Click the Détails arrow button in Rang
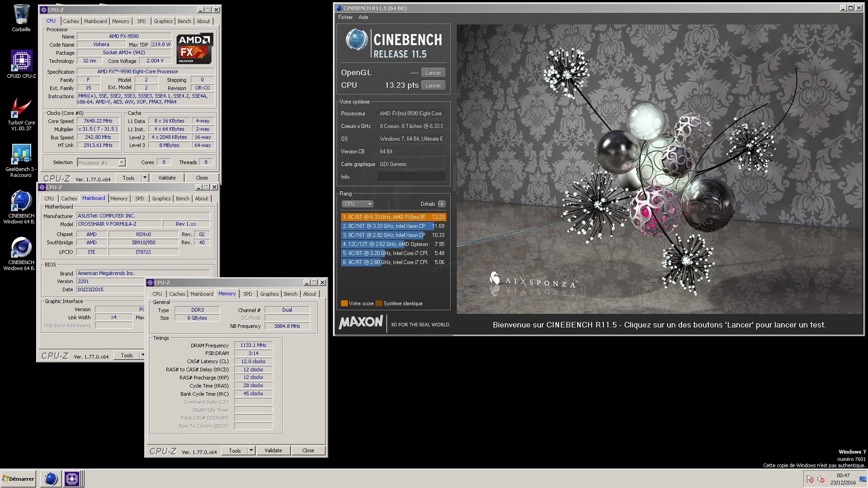 (x=442, y=204)
